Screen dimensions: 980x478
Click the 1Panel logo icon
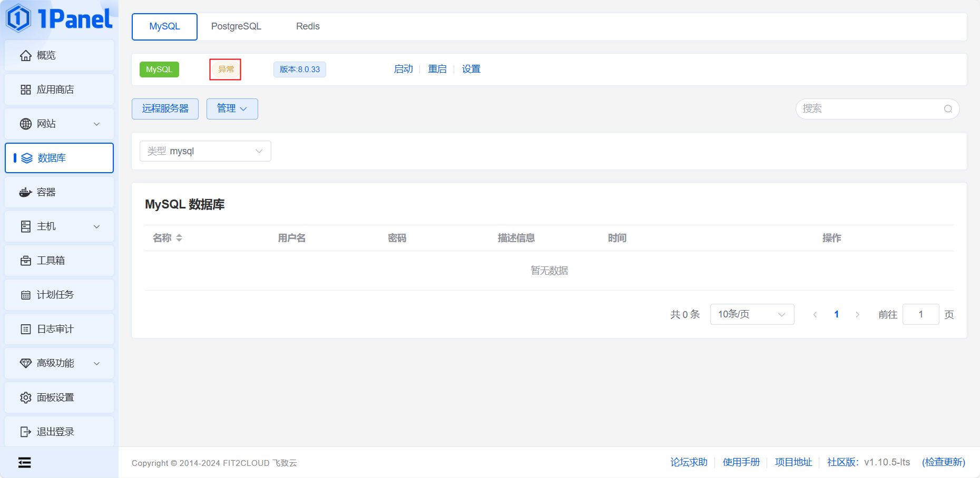click(18, 18)
